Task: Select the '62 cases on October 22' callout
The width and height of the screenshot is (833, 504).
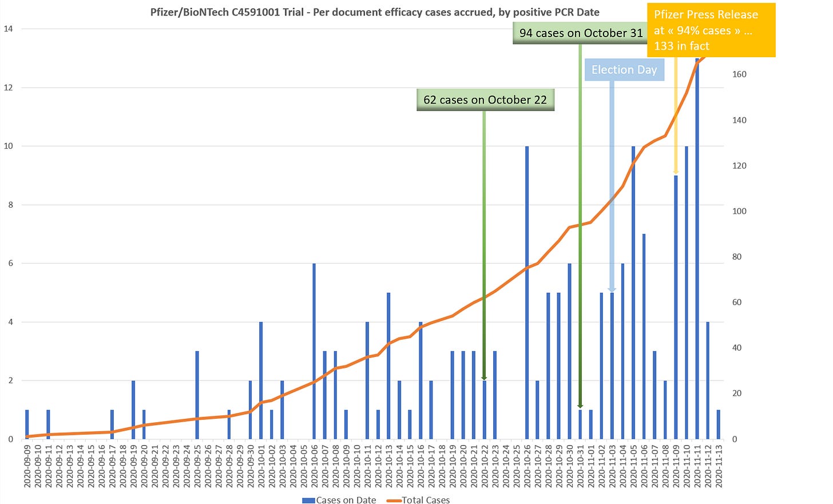Action: (x=485, y=100)
